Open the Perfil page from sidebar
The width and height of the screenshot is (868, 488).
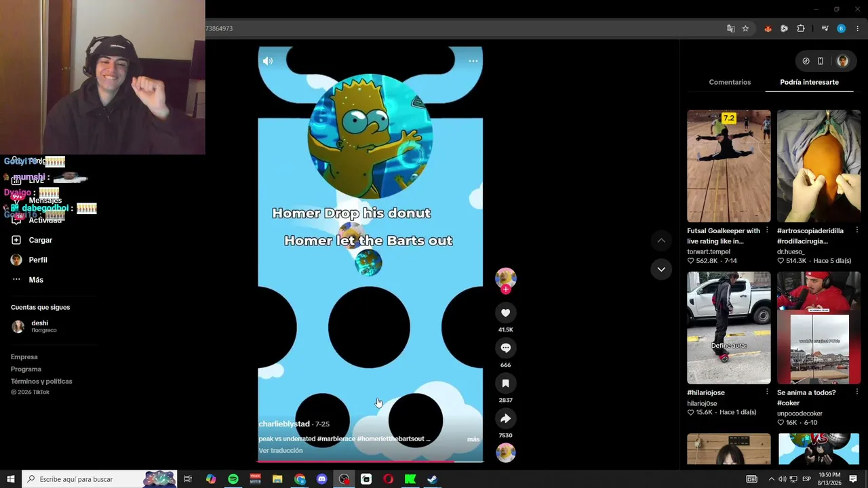tap(29, 260)
